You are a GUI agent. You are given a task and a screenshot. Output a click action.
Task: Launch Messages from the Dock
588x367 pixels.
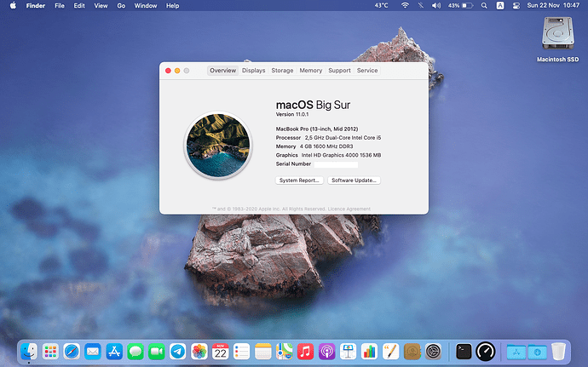pos(135,352)
